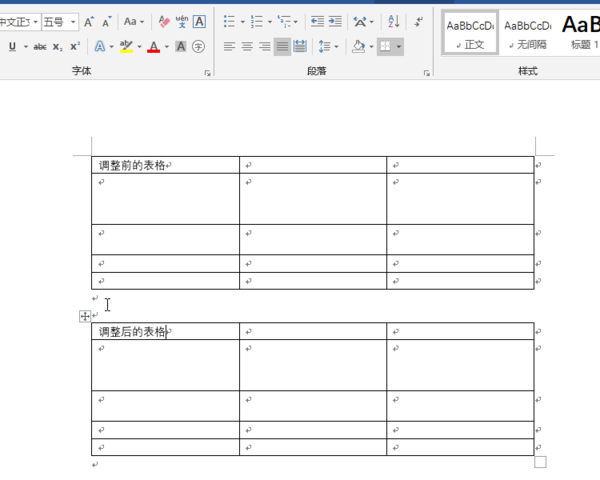Apply text effects outlined A icon
This screenshot has height=480, width=600.
click(99, 47)
